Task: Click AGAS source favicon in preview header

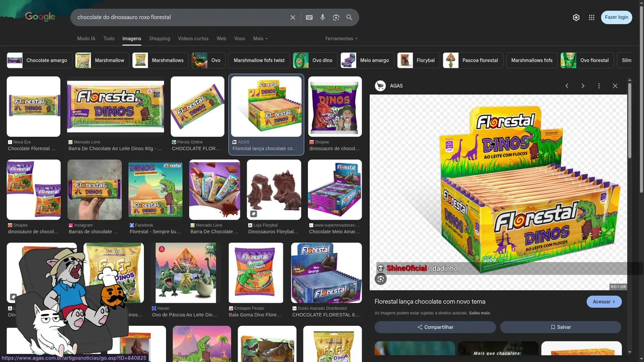Action: 380,86
